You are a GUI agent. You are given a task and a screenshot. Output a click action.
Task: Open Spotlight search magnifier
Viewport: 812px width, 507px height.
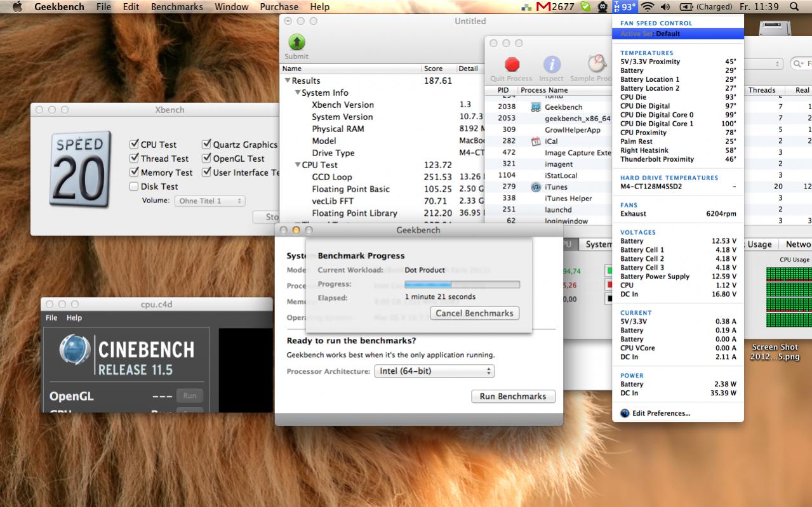[x=794, y=7]
